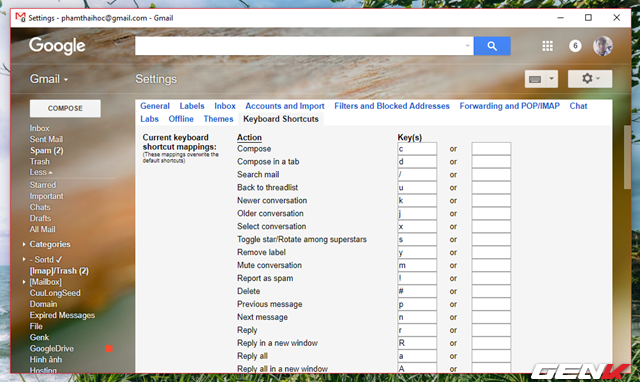This screenshot has width=640, height=382.
Task: Open the notifications badge showing 6
Action: [575, 46]
